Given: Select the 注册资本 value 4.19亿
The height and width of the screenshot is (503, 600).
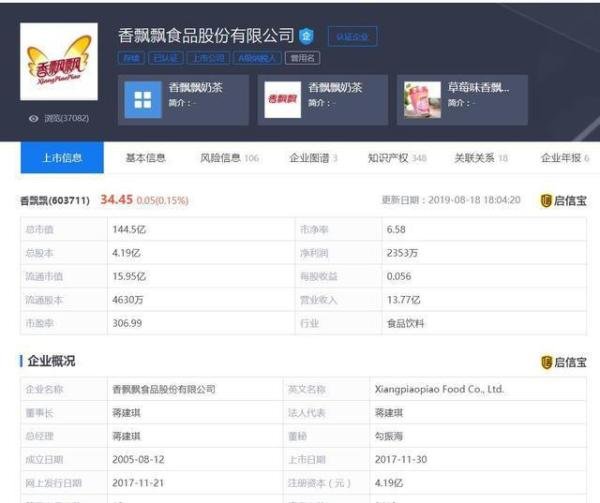Looking at the screenshot, I should [389, 483].
